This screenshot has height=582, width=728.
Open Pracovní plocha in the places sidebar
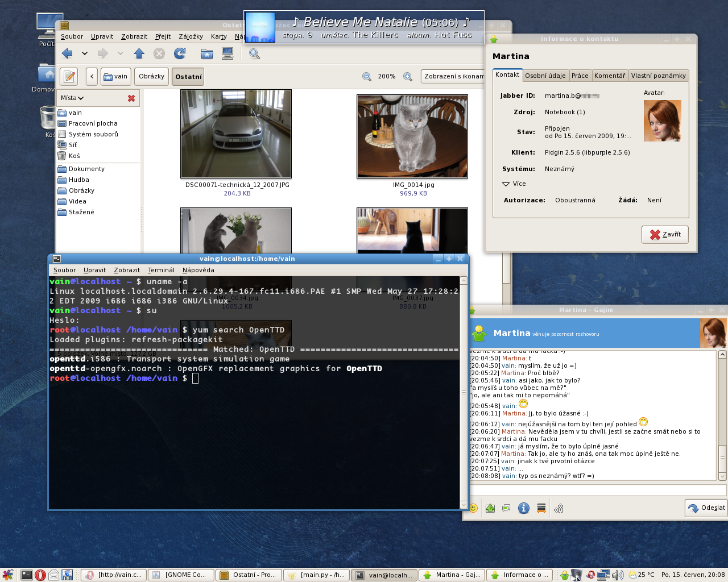93,123
